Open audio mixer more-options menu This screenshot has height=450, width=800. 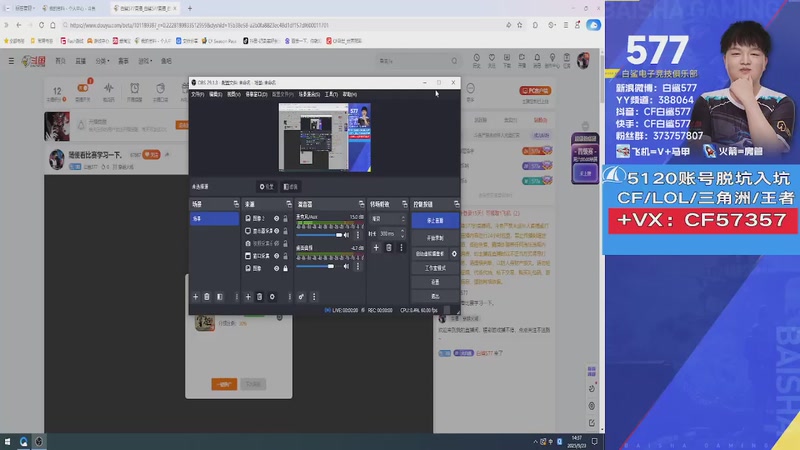(x=314, y=296)
